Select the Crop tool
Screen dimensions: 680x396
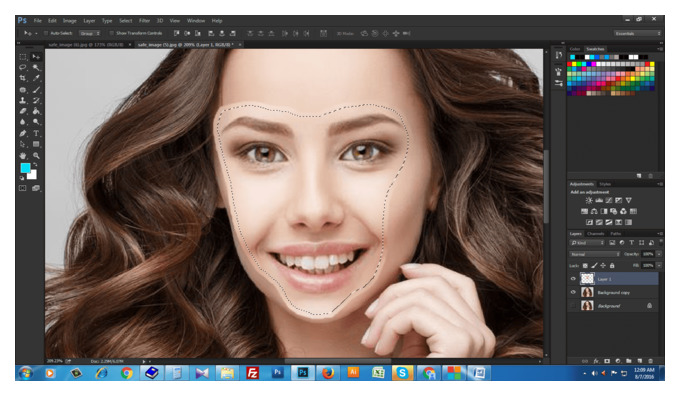pos(23,79)
